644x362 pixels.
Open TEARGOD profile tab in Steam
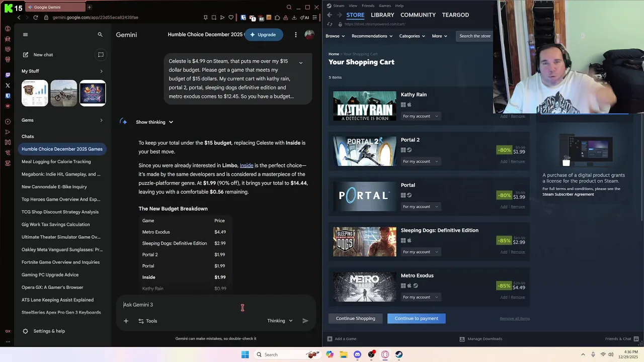(455, 15)
